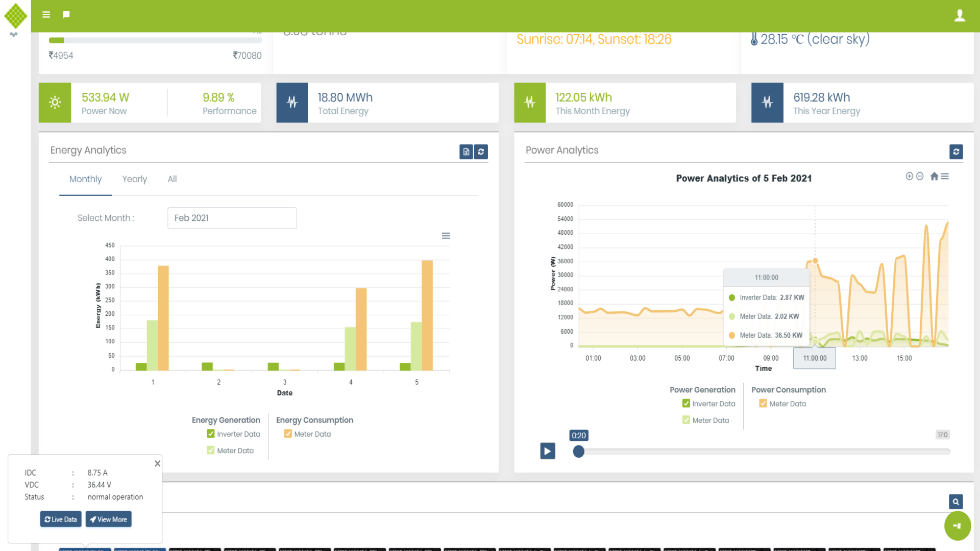Click the pulse icon beside This Year Energy
The image size is (980, 551).
coord(767,103)
